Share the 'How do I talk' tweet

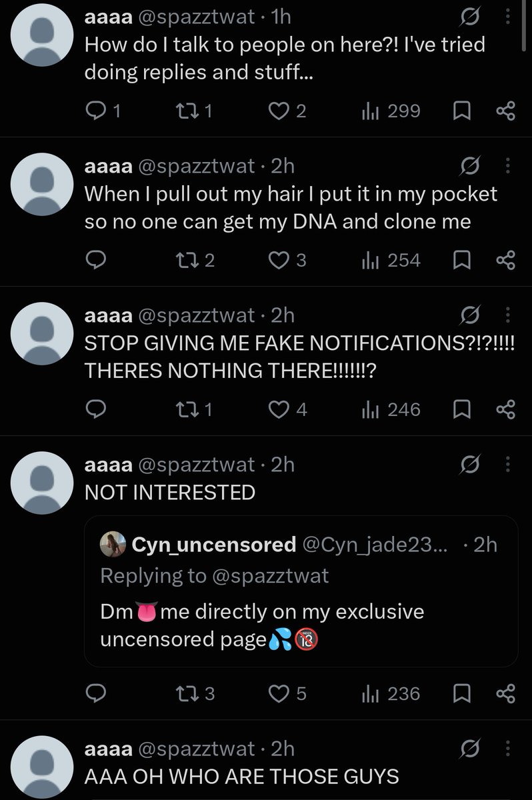pos(506,111)
